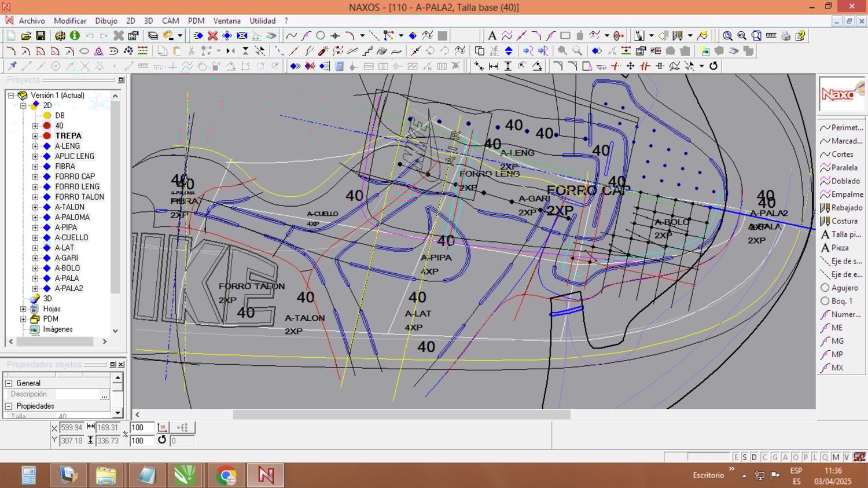Expand the A-PALOMA tree node
868x488 pixels.
(35, 217)
